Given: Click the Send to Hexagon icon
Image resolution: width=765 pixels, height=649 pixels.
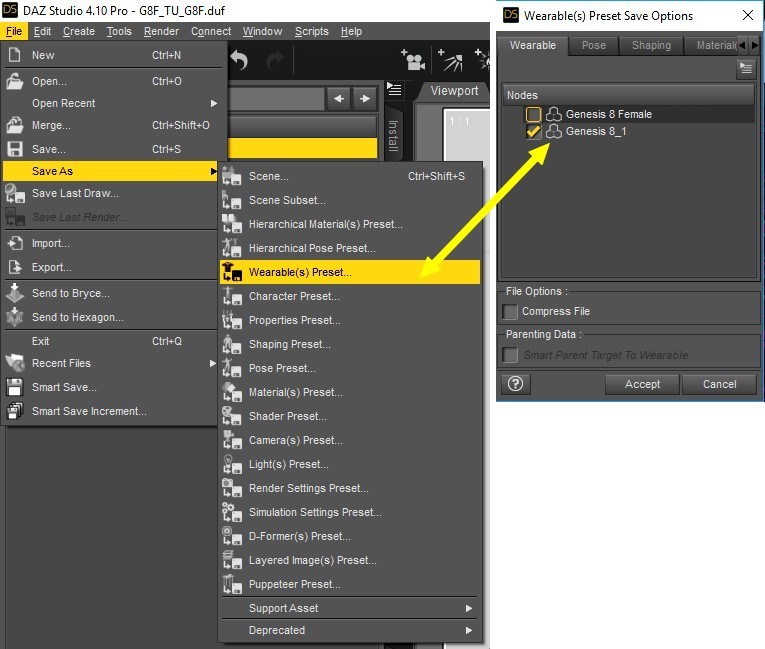Looking at the screenshot, I should click(15, 317).
